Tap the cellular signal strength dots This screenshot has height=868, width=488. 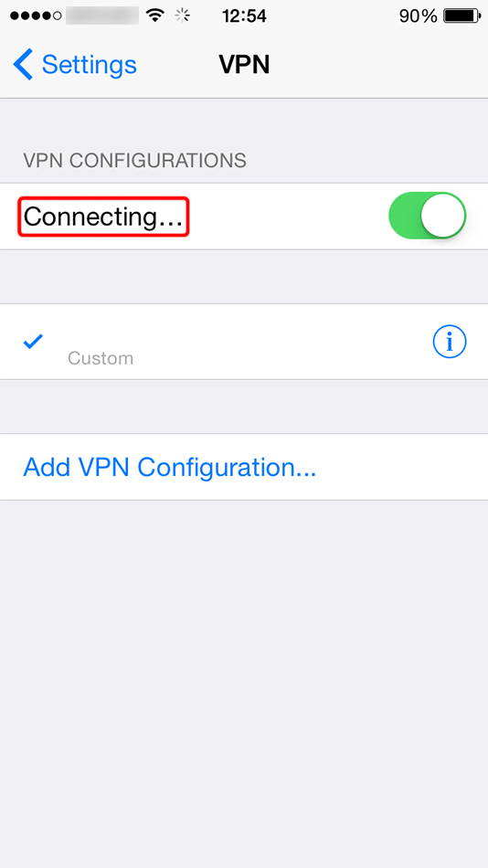click(36, 16)
